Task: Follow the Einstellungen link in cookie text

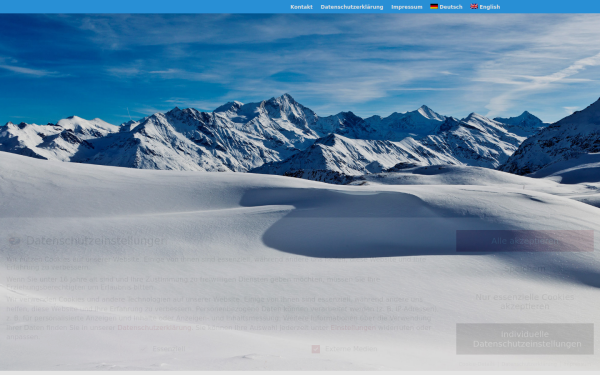Action: (x=353, y=328)
